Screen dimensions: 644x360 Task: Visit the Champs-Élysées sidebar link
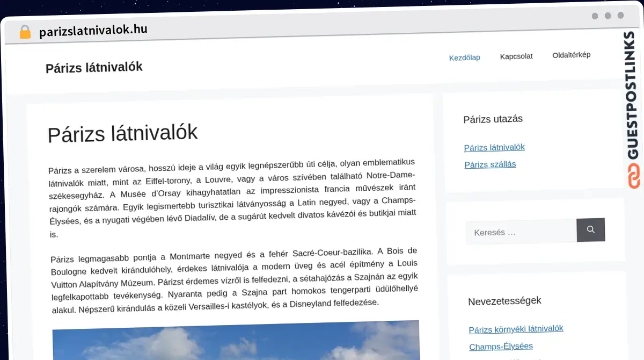coord(501,347)
